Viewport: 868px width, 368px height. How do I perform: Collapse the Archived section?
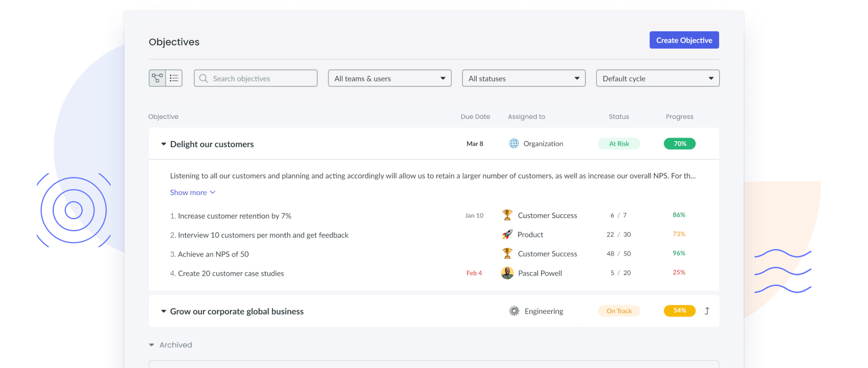152,345
